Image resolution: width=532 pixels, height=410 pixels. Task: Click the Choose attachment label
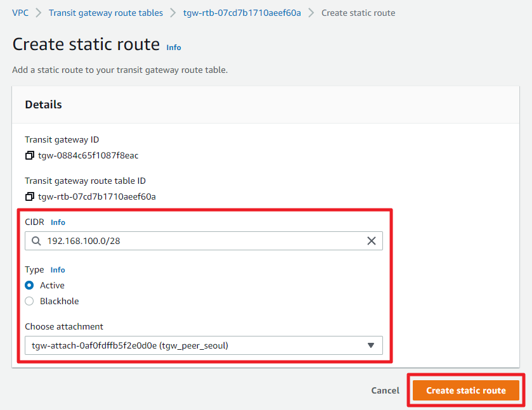[x=64, y=326]
